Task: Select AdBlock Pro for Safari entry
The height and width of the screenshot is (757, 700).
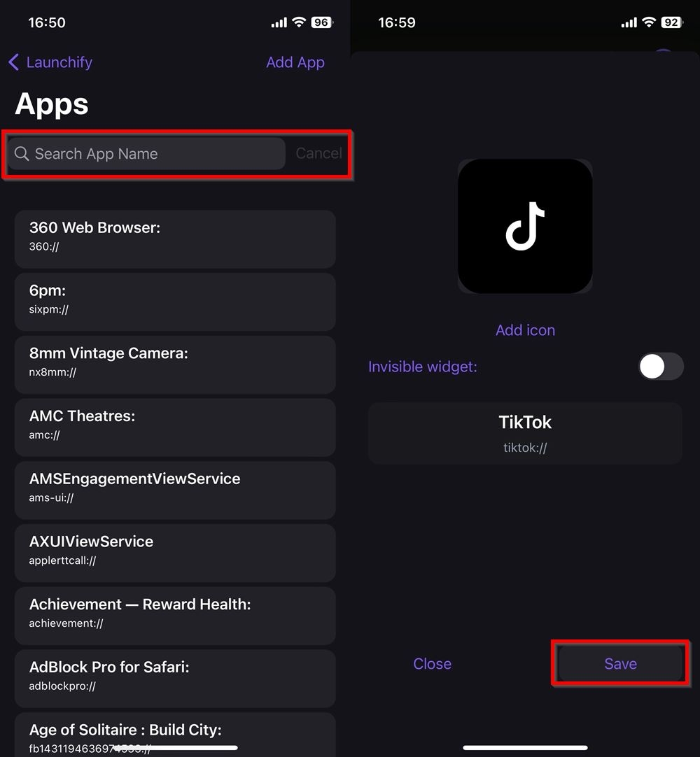Action: 175,676
